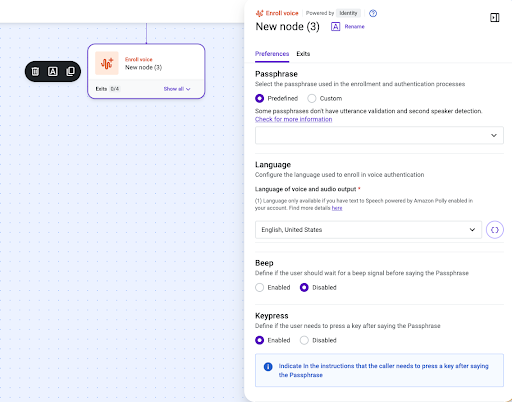Select the Custom passphrase option
Viewport: 512px width, 402px height.
pyautogui.click(x=312, y=98)
